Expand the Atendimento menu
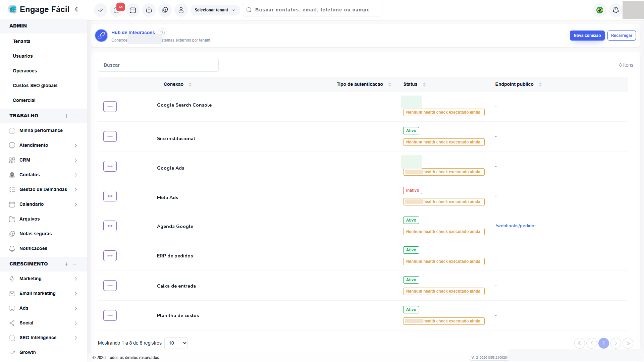The image size is (644, 362). (x=44, y=145)
